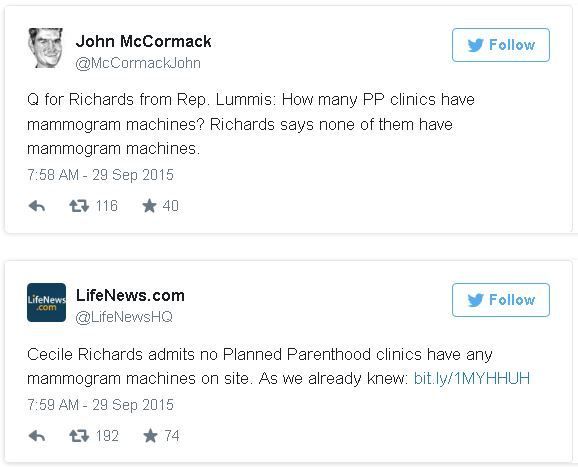This screenshot has height=467, width=578.
Task: Reply to John McCormack's tweet
Action: (x=37, y=206)
